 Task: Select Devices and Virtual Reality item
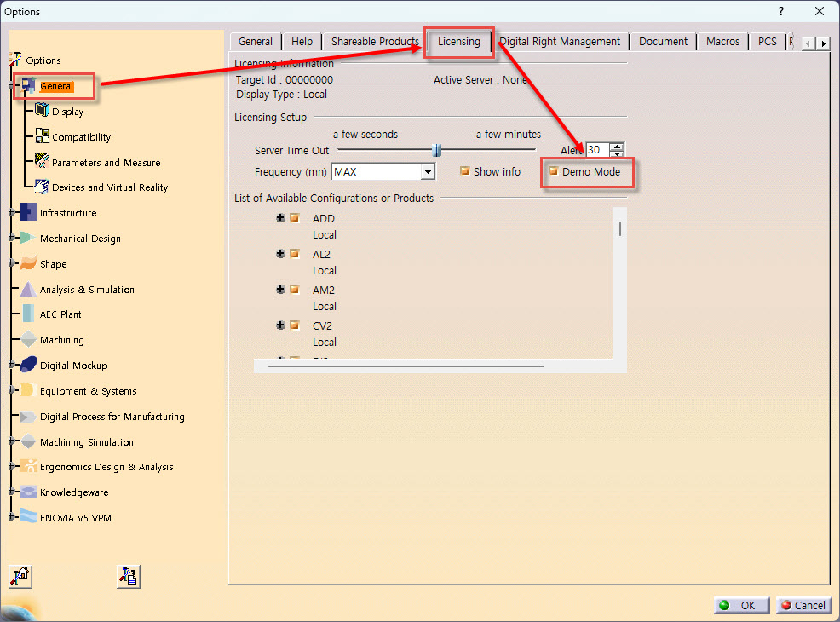click(x=110, y=187)
